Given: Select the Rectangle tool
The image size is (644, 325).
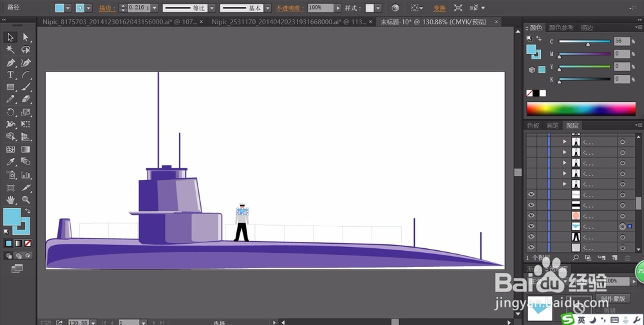Looking at the screenshot, I should (x=11, y=87).
